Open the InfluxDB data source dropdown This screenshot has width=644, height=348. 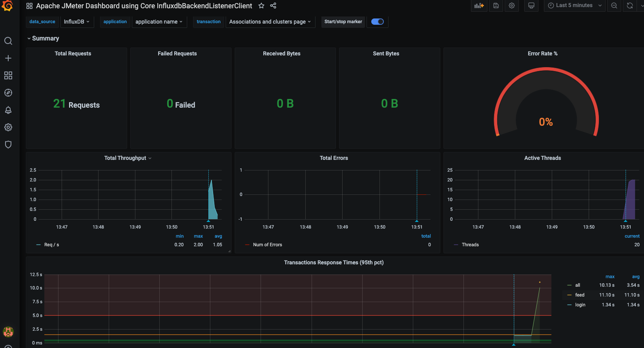point(77,22)
